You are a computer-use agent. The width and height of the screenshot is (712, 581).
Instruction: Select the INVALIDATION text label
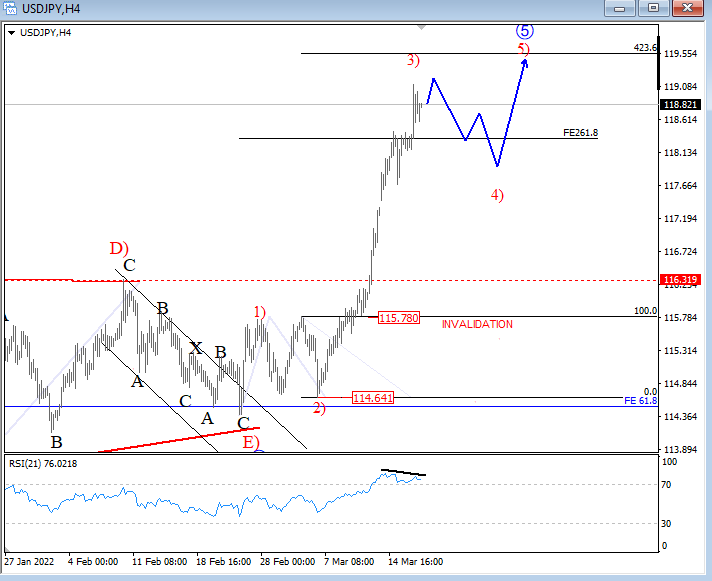tap(477, 324)
